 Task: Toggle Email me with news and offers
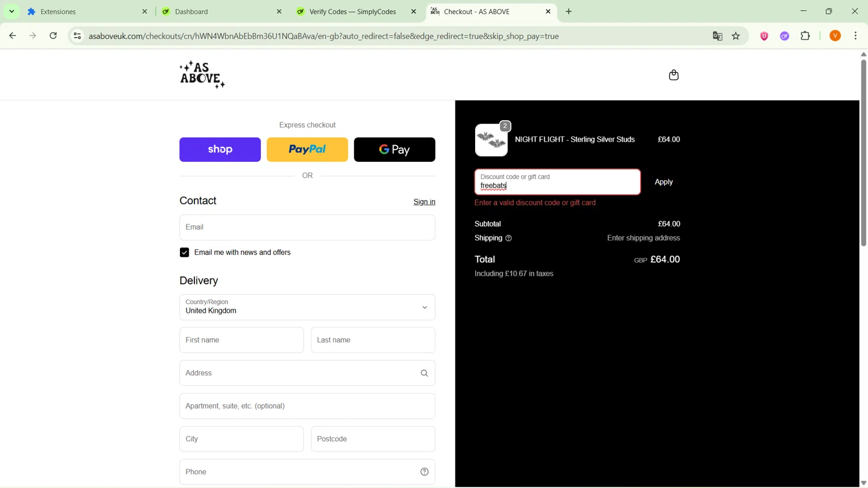[184, 253]
